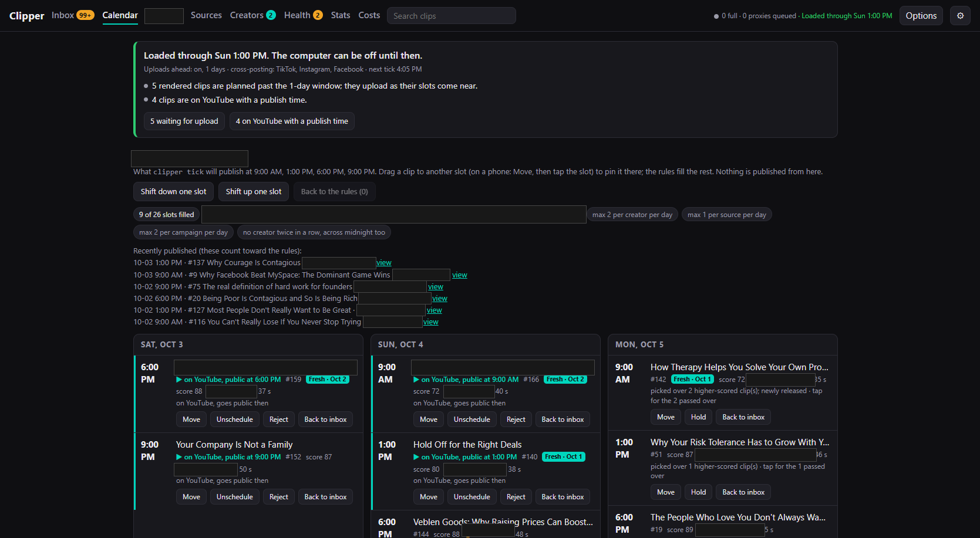This screenshot has height=538, width=980.
Task: Click the no creator twice in a row chip
Action: [x=314, y=232]
